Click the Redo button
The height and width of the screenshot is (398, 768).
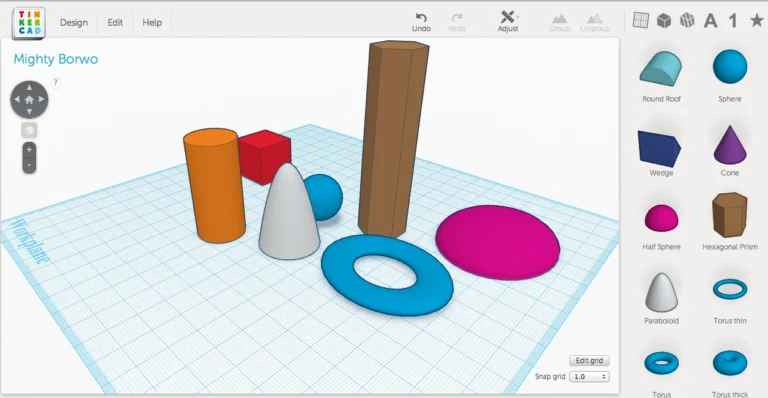click(x=456, y=23)
